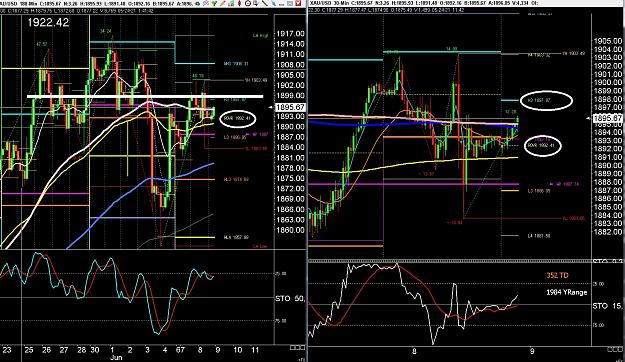Viewport: 625px width, 362px height.
Task: Click 1905.00 on right chart price axis
Action: (x=608, y=41)
